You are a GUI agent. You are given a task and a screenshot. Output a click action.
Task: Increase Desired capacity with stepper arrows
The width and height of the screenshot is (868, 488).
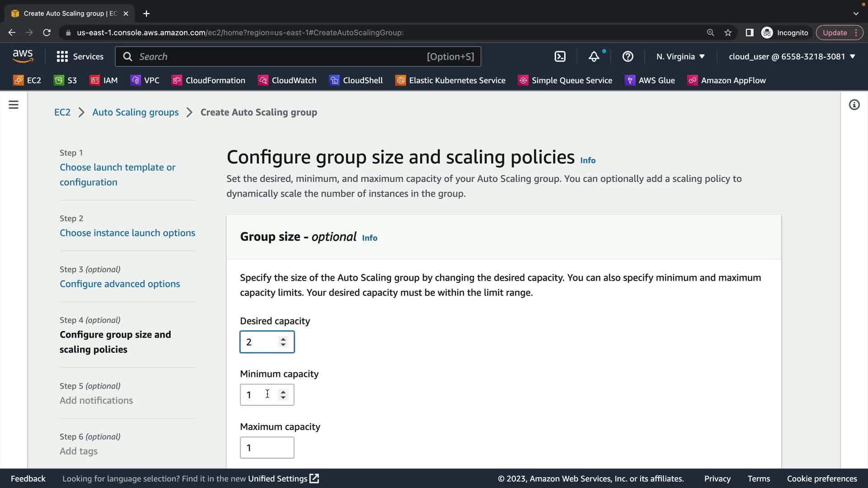[x=283, y=339]
